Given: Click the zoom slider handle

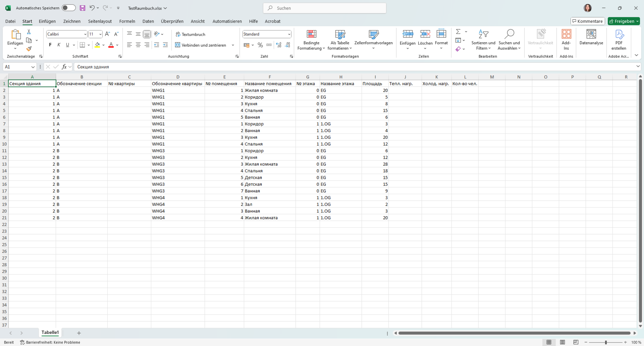Looking at the screenshot, I should tap(606, 342).
